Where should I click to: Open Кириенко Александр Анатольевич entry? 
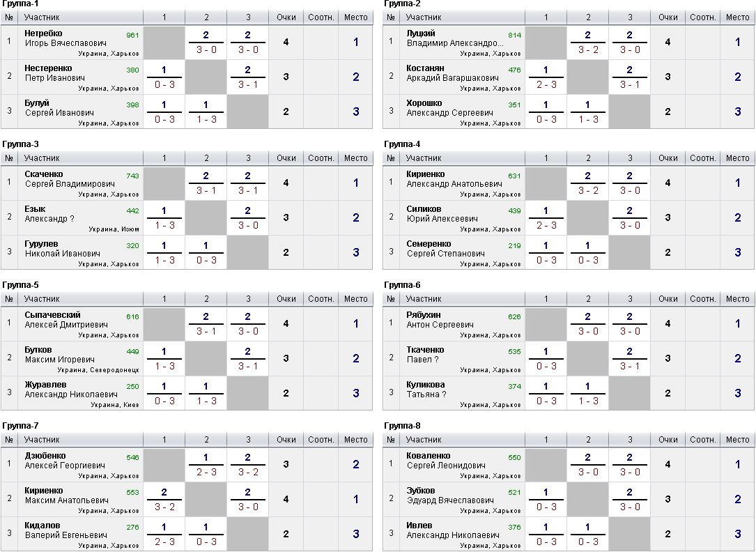coord(454,179)
